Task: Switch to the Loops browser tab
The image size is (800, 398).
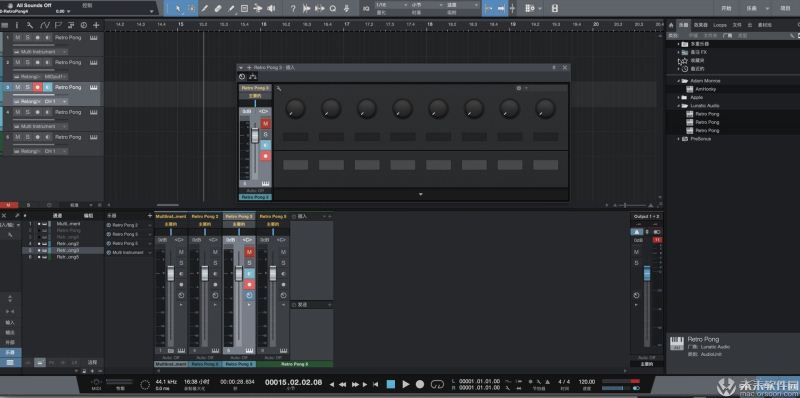Action: [720, 24]
